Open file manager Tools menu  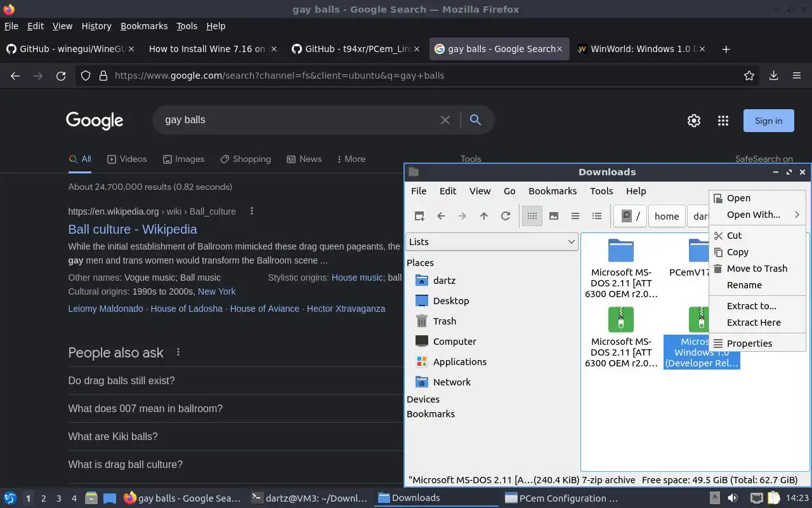click(x=601, y=190)
